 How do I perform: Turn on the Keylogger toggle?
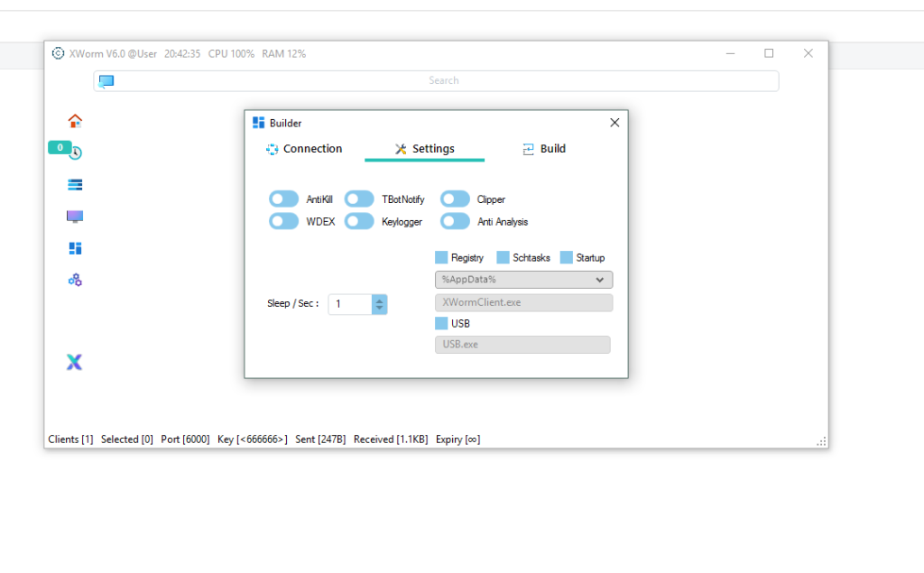click(360, 221)
